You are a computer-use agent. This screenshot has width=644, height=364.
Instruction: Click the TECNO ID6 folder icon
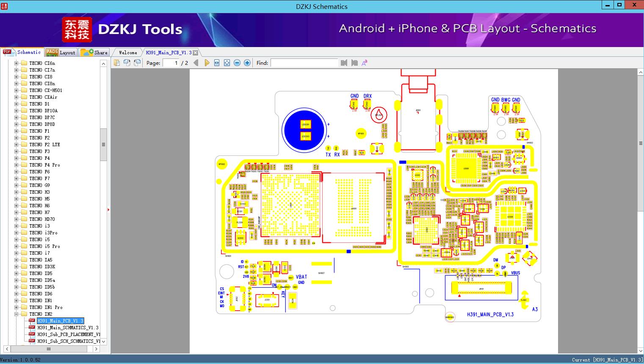(24, 294)
